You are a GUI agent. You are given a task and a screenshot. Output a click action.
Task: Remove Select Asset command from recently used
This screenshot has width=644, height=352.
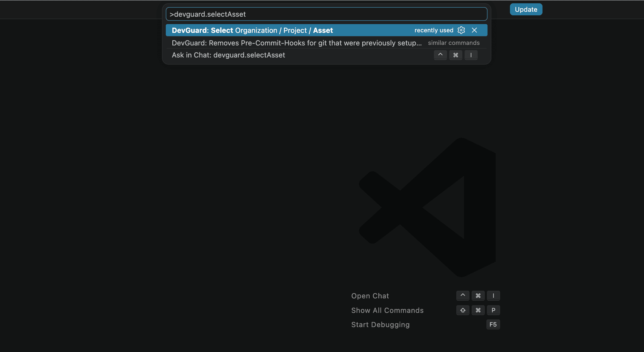point(474,30)
